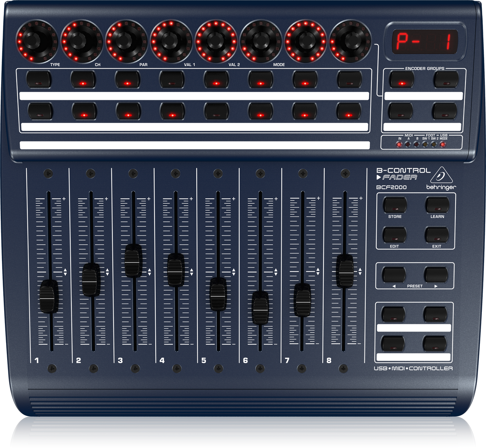Click the P-1 preset LED display
486x448 pixels.
click(x=425, y=42)
